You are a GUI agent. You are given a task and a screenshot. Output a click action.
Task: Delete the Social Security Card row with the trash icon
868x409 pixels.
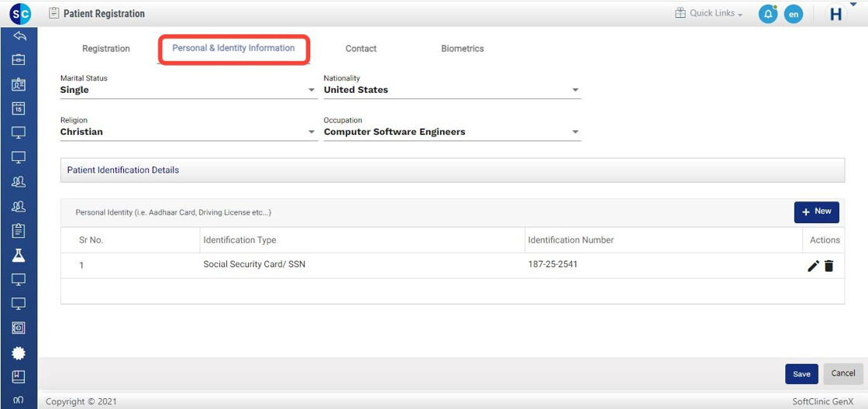pos(828,266)
